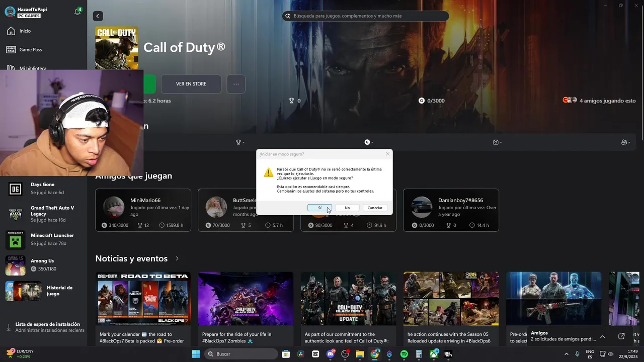Click the MiniMario66 1599.8 h playtime
The height and width of the screenshot is (362, 644).
pyautogui.click(x=171, y=225)
